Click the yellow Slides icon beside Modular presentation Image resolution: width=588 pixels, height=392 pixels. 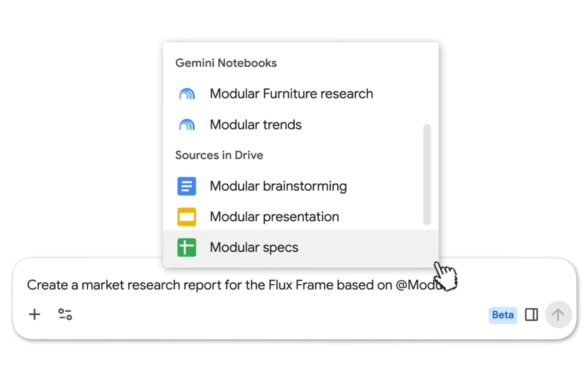click(x=187, y=217)
